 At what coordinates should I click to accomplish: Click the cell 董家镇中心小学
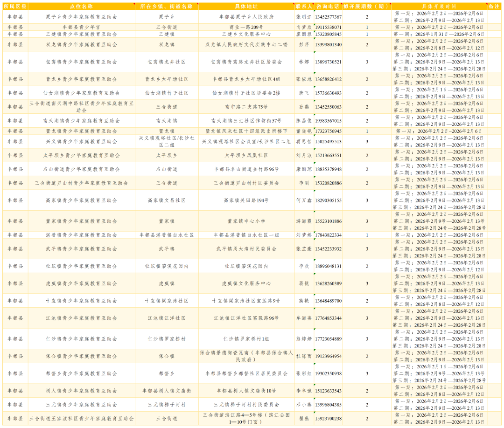tap(246, 221)
